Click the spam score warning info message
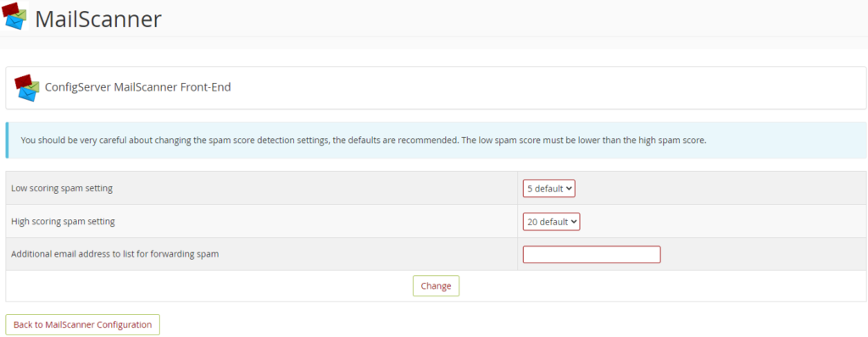This screenshot has width=868, height=337. pos(364,140)
